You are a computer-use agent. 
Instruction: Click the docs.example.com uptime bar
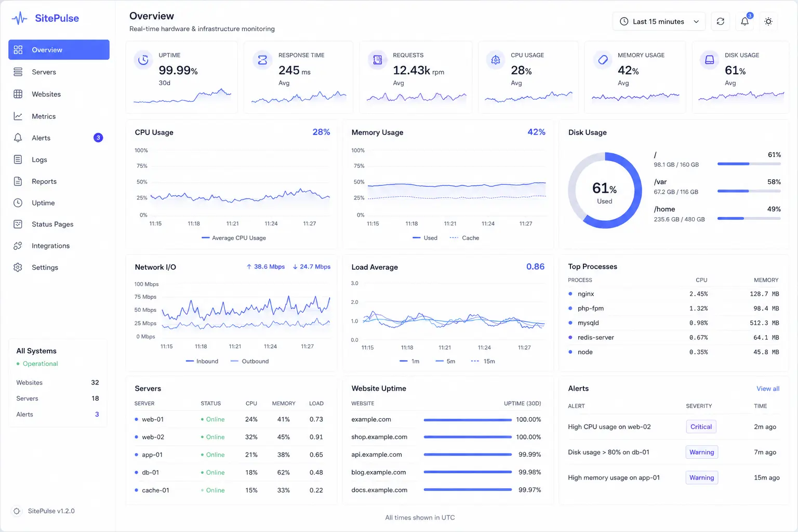point(468,489)
